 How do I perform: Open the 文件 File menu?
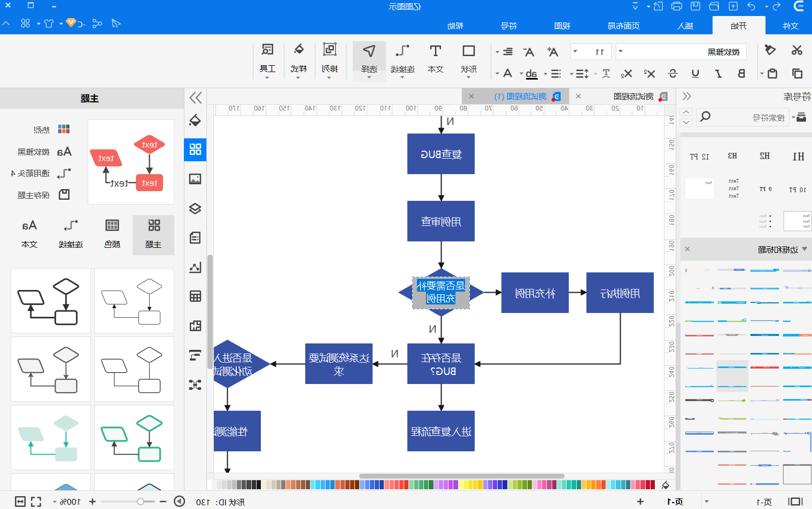click(x=790, y=26)
